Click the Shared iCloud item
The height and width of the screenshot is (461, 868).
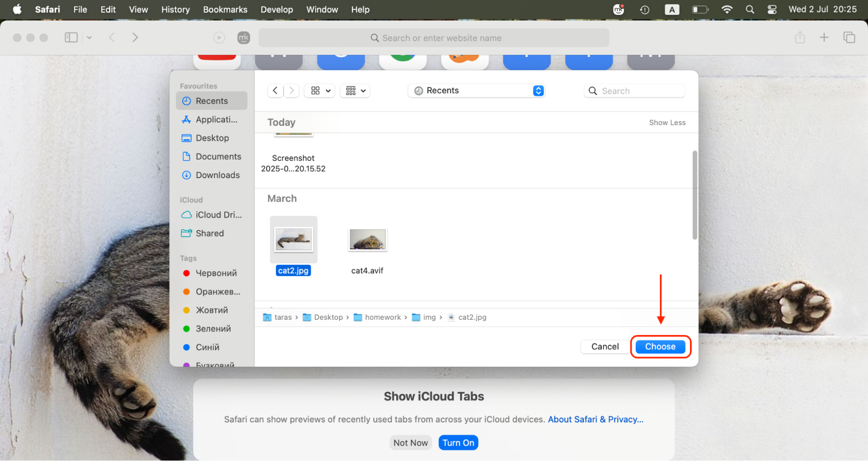tap(210, 233)
